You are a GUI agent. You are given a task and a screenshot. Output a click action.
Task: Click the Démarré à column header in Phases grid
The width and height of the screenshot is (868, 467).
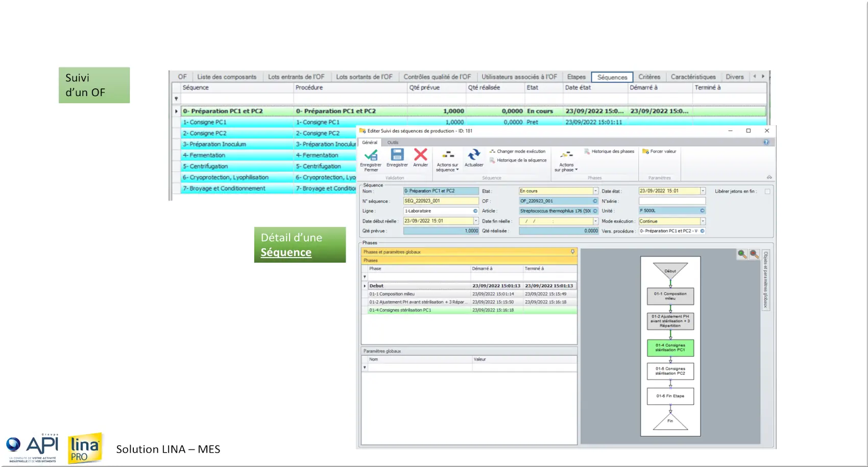pyautogui.click(x=496, y=269)
